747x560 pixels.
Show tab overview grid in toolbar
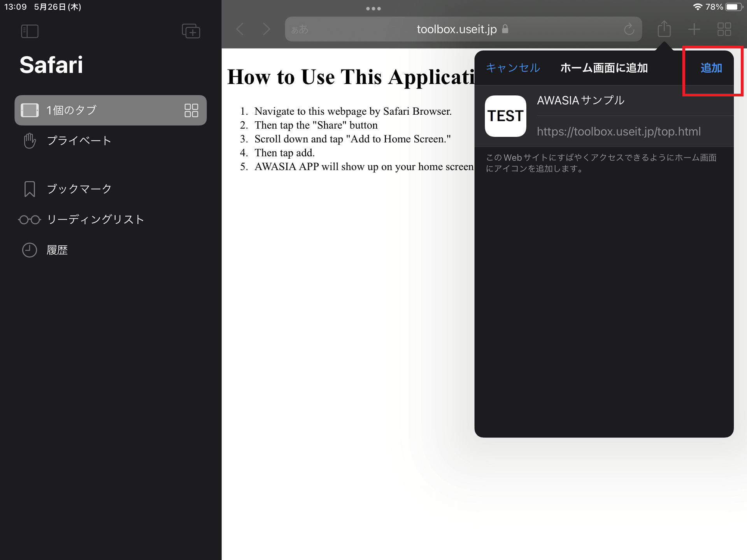pos(724,29)
